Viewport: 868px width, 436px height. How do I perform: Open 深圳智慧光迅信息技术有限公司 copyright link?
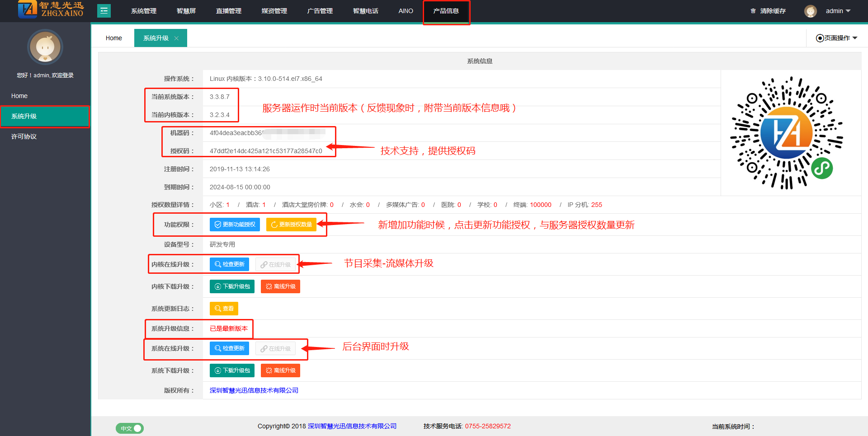tap(254, 390)
